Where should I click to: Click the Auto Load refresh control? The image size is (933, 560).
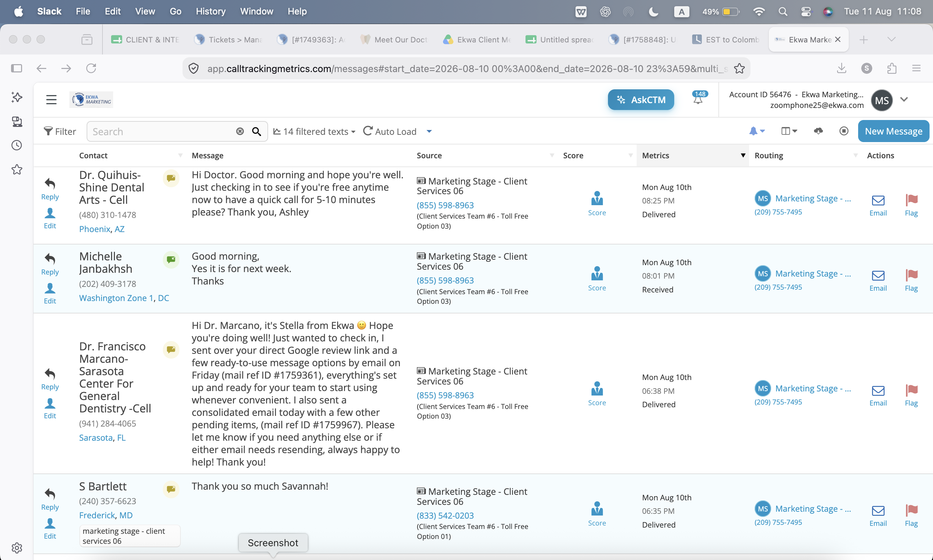click(389, 131)
